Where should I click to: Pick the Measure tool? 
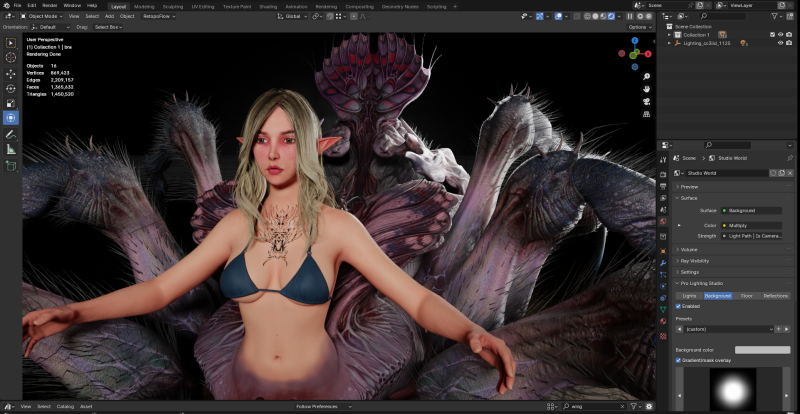(x=11, y=149)
